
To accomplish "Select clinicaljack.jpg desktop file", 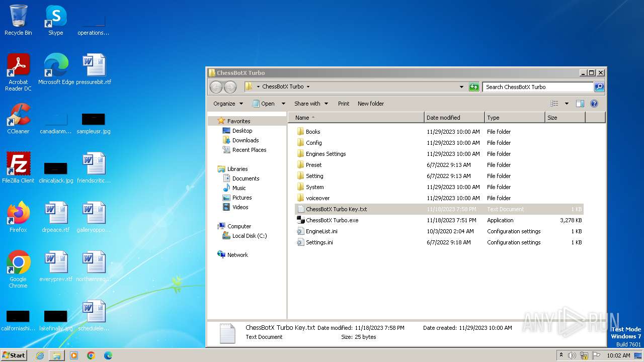I will coord(56,172).
